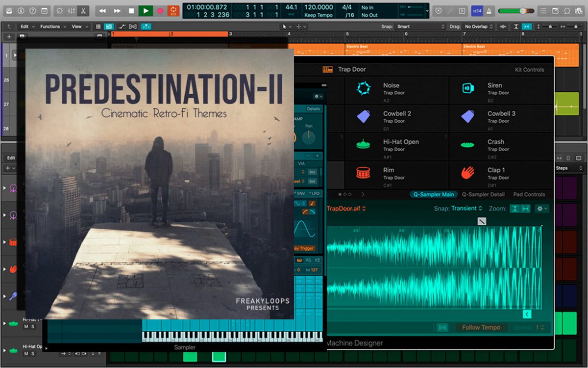
Task: Toggle the Catch Playhead button
Action: [146, 26]
